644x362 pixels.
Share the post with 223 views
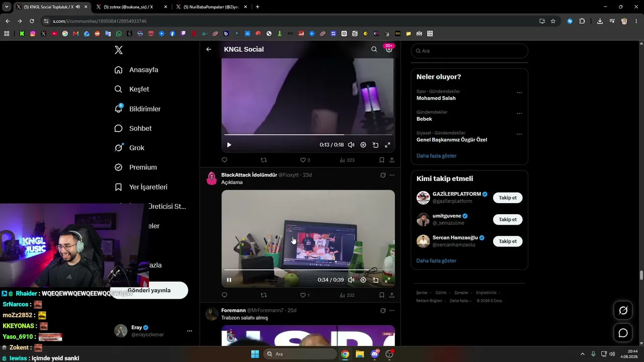392,160
